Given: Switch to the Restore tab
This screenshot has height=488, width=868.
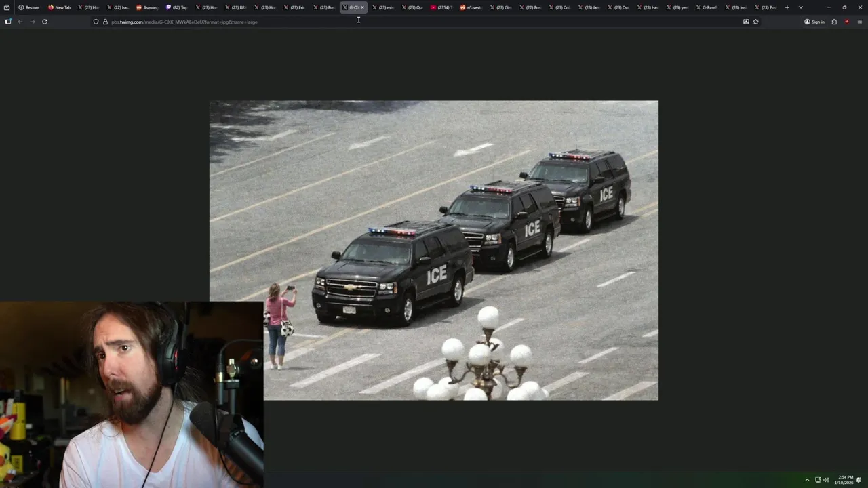Looking at the screenshot, I should coord(29,7).
